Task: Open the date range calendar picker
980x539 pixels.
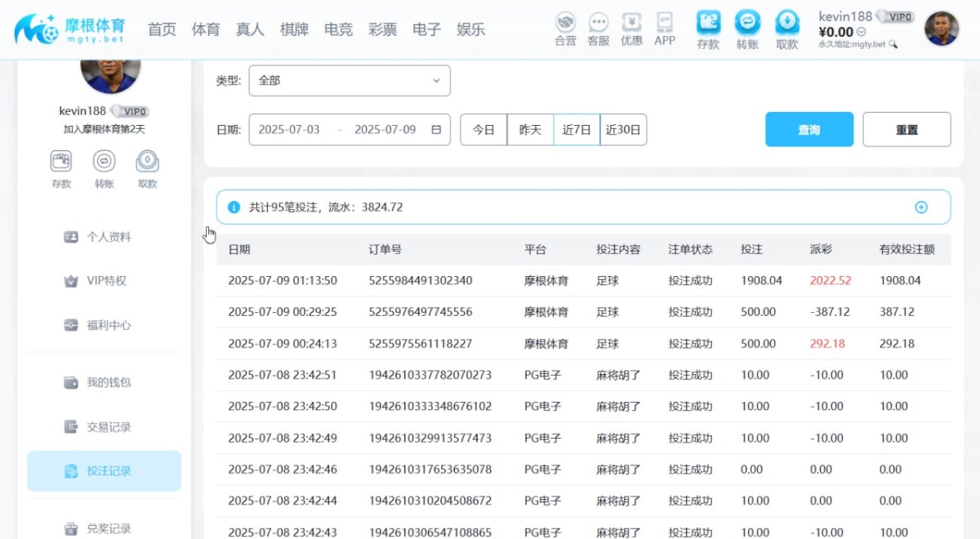Action: [435, 129]
